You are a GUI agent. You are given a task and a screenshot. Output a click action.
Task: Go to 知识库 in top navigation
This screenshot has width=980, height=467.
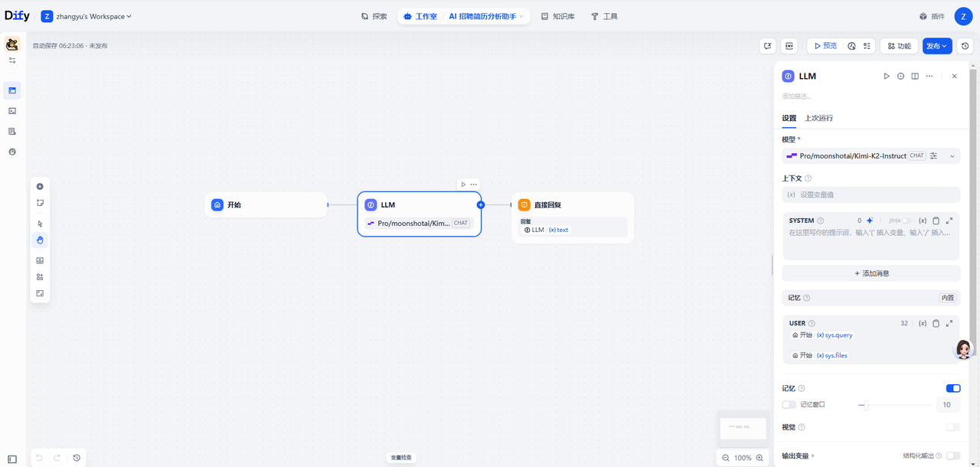(x=557, y=16)
